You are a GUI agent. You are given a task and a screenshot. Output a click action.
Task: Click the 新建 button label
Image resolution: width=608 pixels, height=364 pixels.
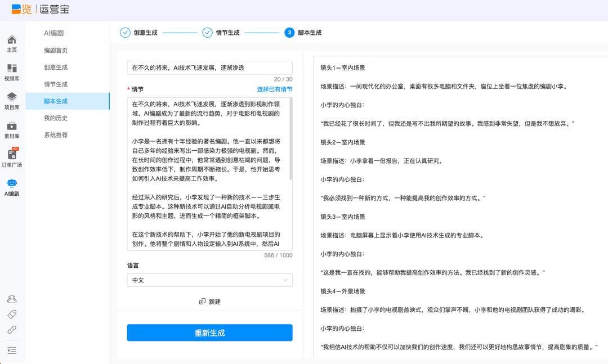(215, 302)
